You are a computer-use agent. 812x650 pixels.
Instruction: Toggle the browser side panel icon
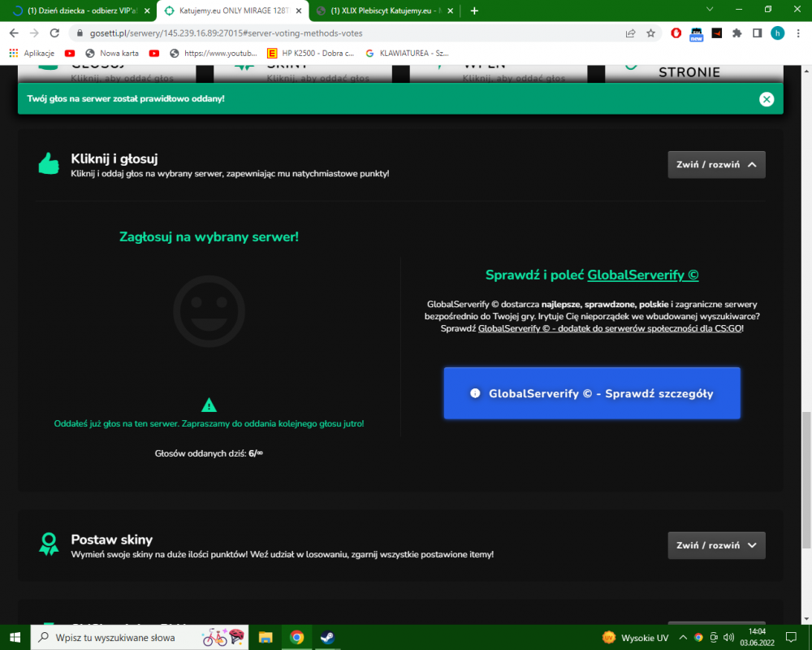click(x=757, y=33)
